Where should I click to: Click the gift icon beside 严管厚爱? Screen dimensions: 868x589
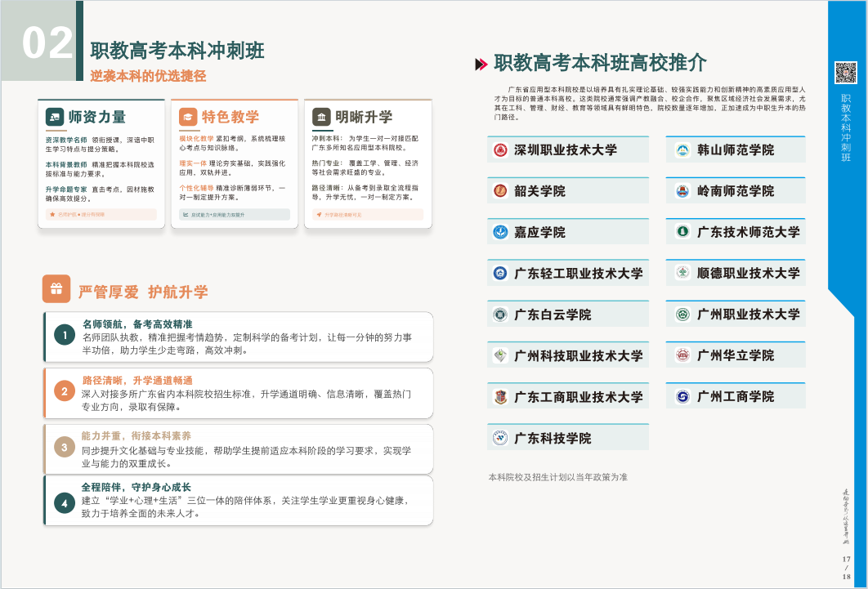coord(56,289)
